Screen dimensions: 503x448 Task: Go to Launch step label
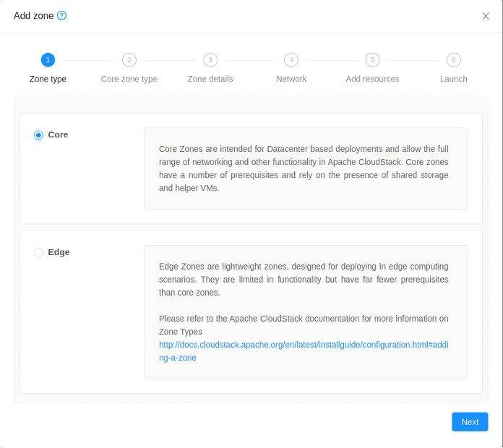pos(454,79)
